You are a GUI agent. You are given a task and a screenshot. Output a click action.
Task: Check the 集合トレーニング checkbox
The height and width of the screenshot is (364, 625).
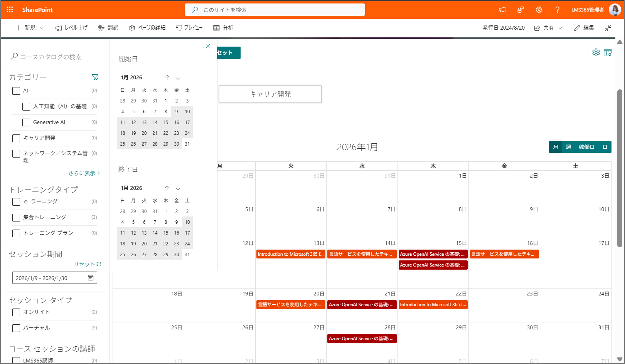(16, 218)
